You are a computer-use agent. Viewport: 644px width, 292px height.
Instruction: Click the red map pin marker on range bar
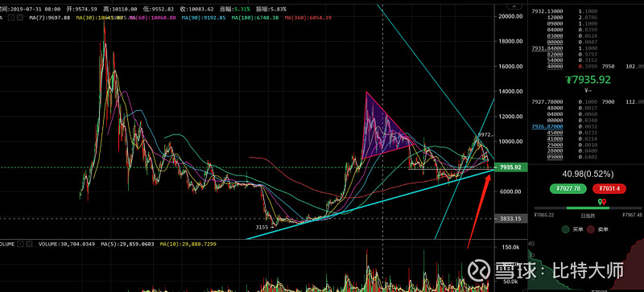[605, 202]
